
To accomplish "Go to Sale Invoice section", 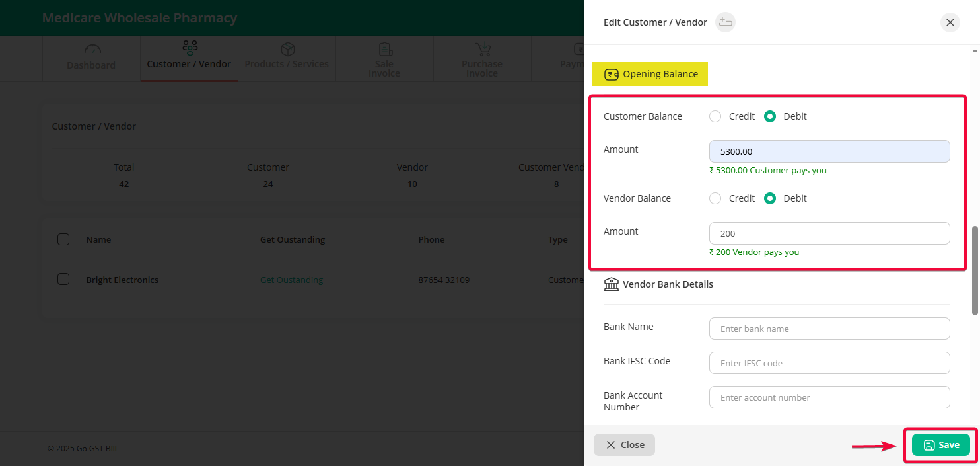I will 384,59.
